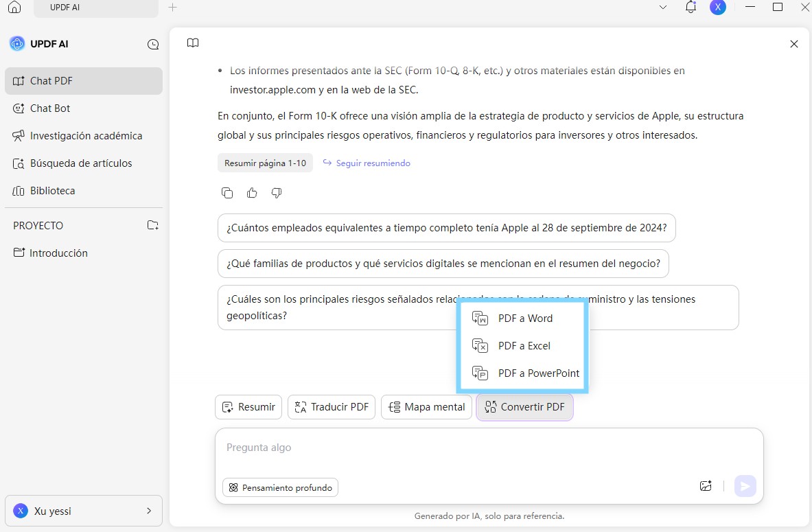Copy the AI summary response
This screenshot has width=812, height=532.
[x=227, y=193]
